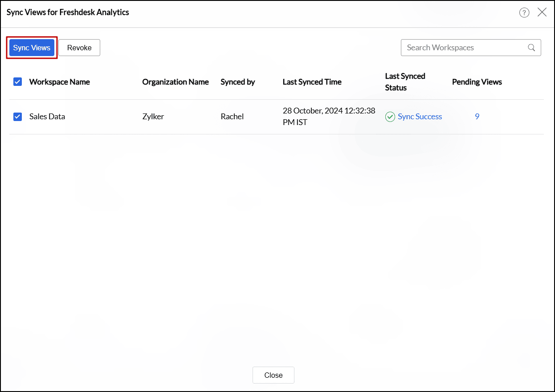This screenshot has width=555, height=392.
Task: Click the green Sync Success check icon
Action: click(x=390, y=116)
